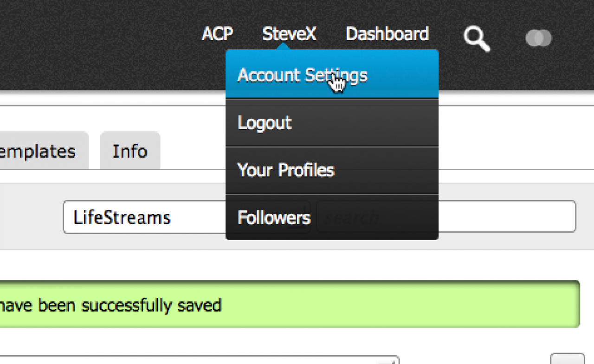The width and height of the screenshot is (594, 364).
Task: Go to the ACP link
Action: pyautogui.click(x=217, y=34)
